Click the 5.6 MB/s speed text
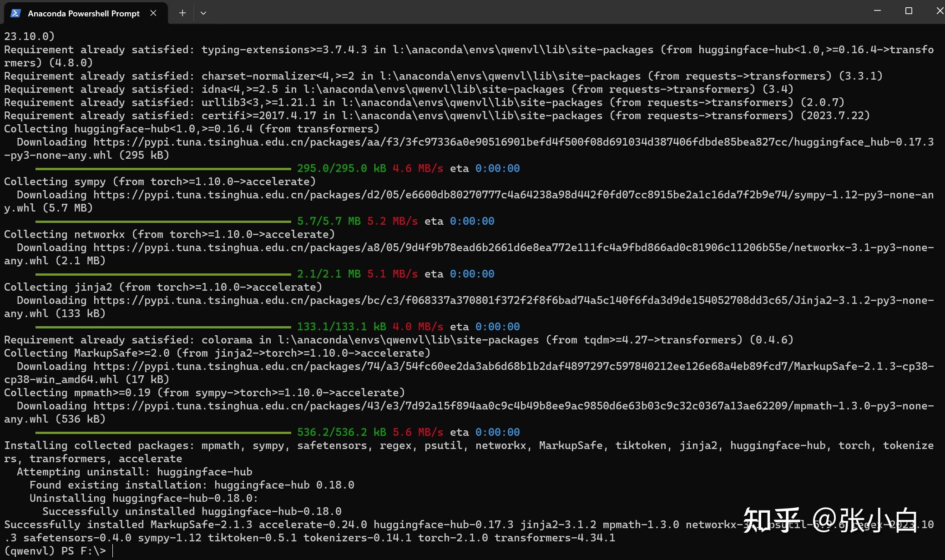This screenshot has width=945, height=560. [x=418, y=433]
